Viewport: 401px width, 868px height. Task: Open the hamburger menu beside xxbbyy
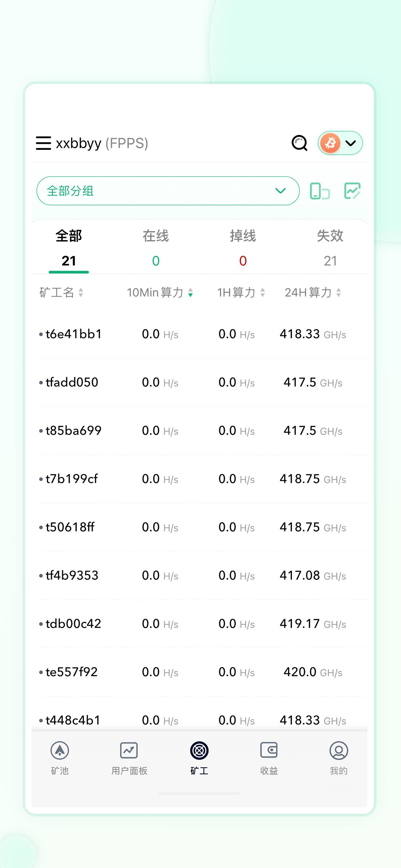coord(44,143)
